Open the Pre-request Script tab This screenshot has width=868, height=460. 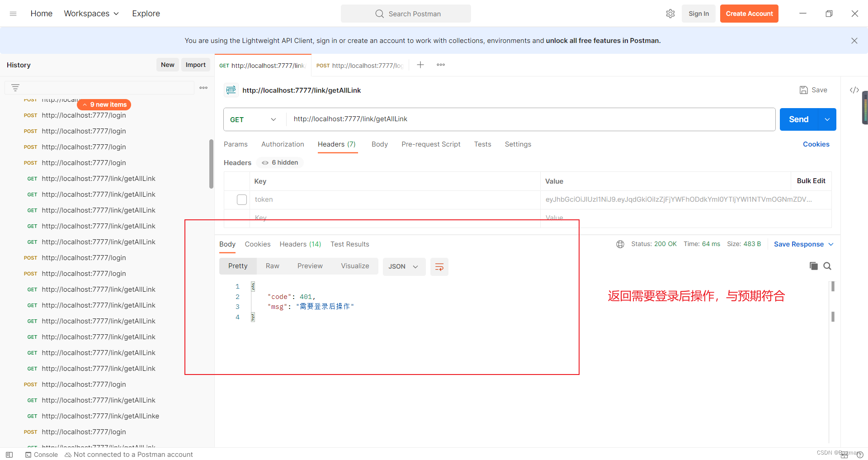click(431, 144)
